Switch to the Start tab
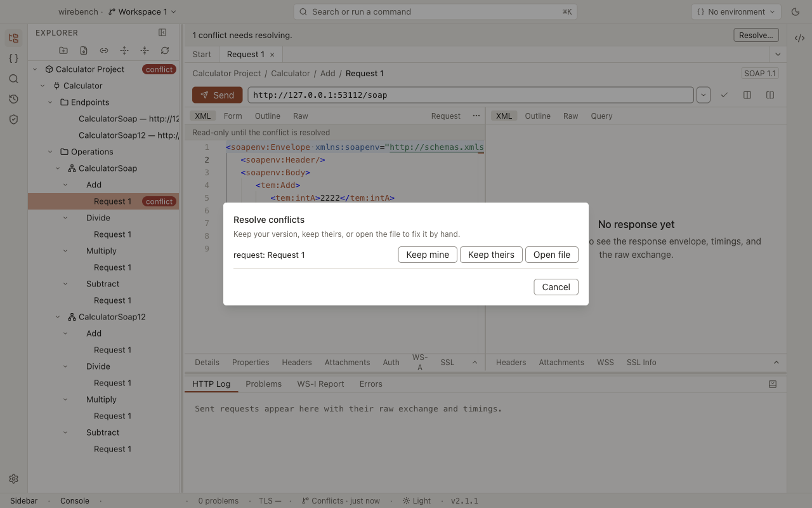The width and height of the screenshot is (812, 508). pos(202,54)
